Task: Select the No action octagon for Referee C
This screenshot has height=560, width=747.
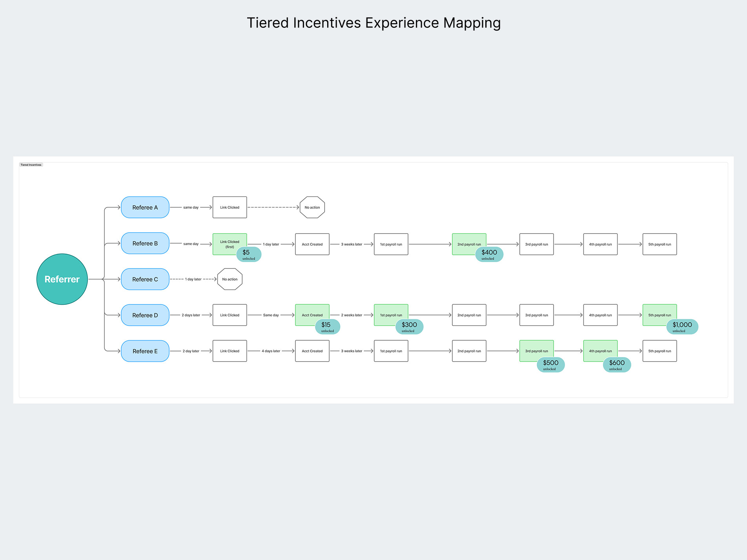Action: click(x=230, y=279)
